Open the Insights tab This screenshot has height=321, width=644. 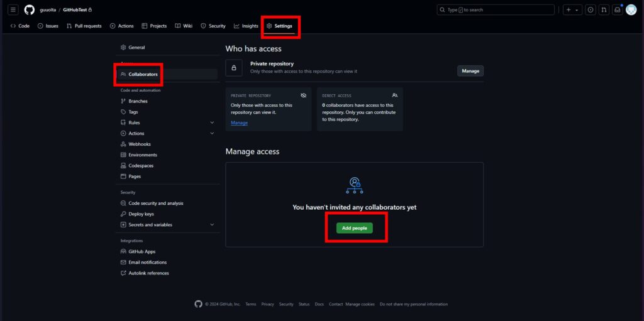(x=246, y=26)
